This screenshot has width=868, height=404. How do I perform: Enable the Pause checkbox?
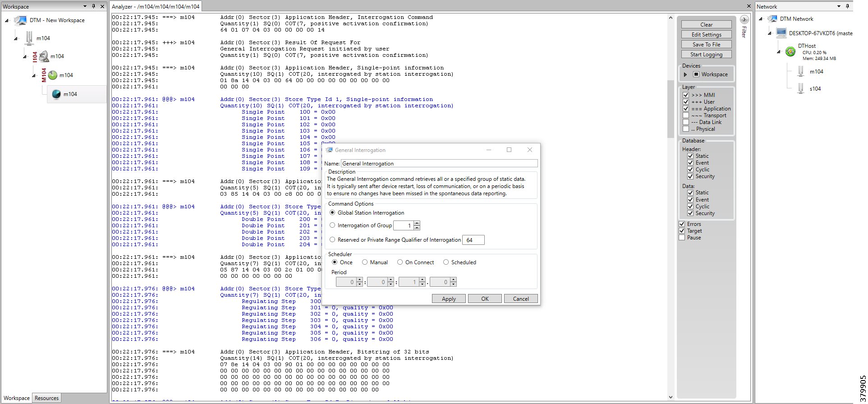[682, 237]
